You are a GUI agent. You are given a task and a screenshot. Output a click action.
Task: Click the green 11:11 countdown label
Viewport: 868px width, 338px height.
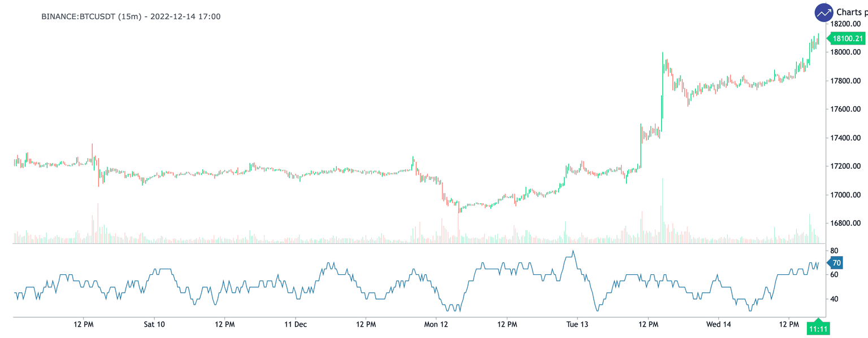[x=818, y=328]
